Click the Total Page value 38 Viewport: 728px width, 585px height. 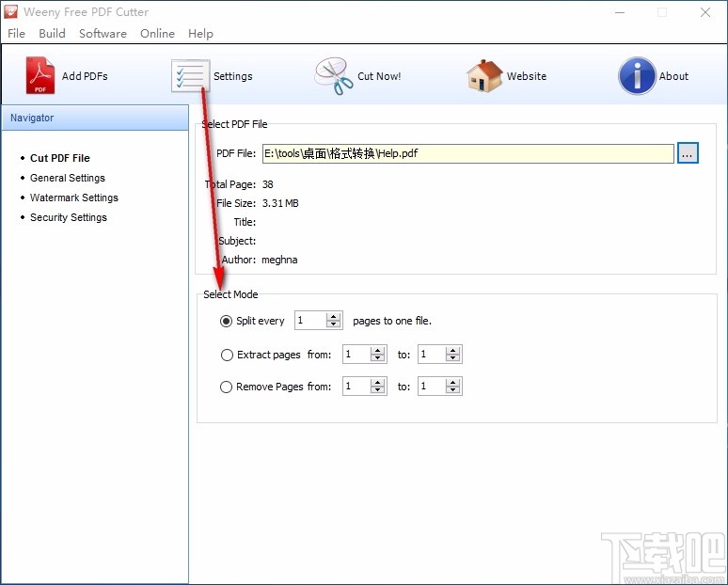267,184
